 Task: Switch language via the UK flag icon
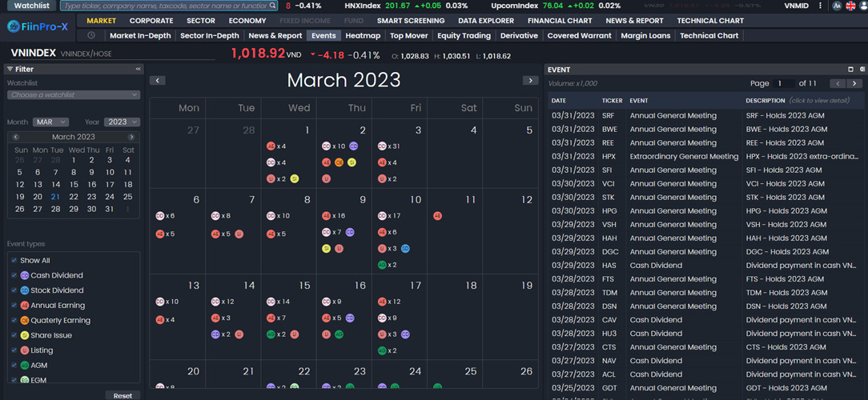pos(850,6)
